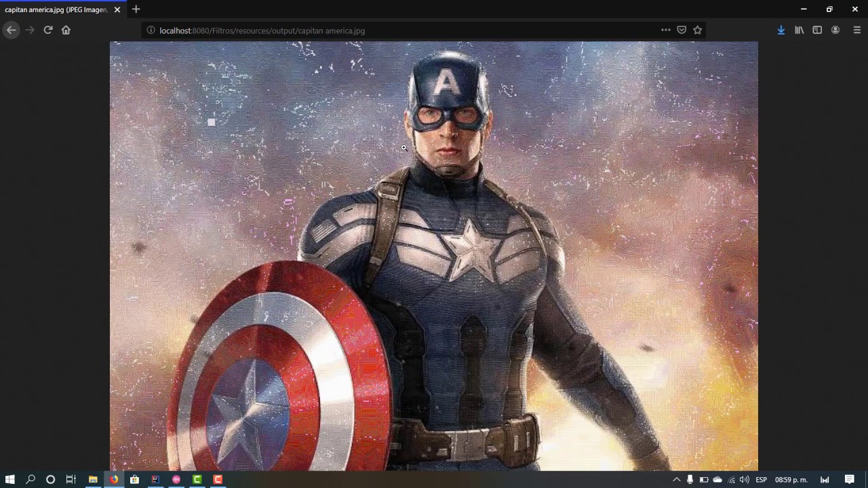This screenshot has height=488, width=868.
Task: Open Windows taskbar search
Action: (x=30, y=479)
